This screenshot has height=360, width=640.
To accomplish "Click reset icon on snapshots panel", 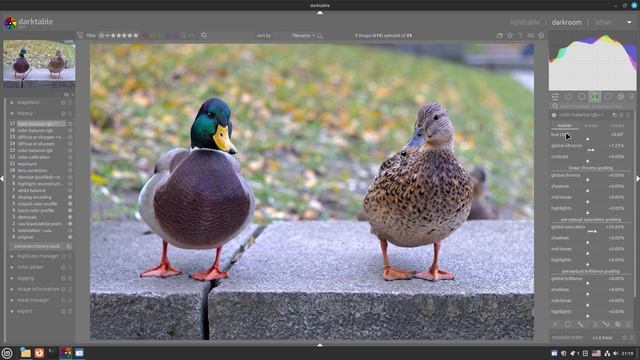I will 63,102.
